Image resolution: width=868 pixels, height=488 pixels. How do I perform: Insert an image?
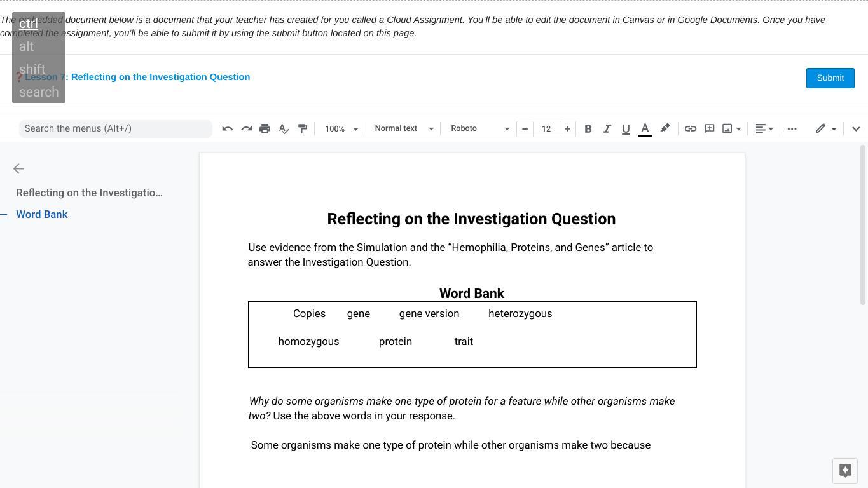pos(727,128)
